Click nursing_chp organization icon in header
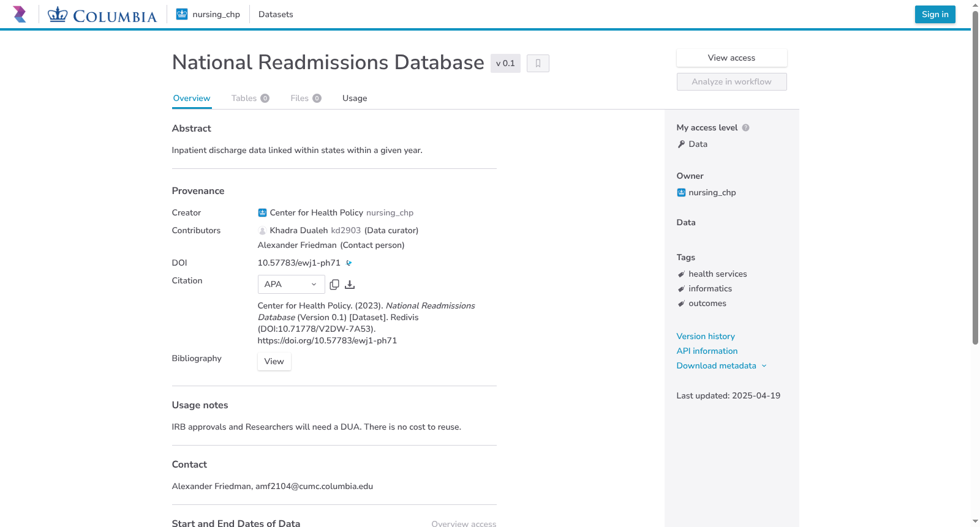 coord(182,14)
